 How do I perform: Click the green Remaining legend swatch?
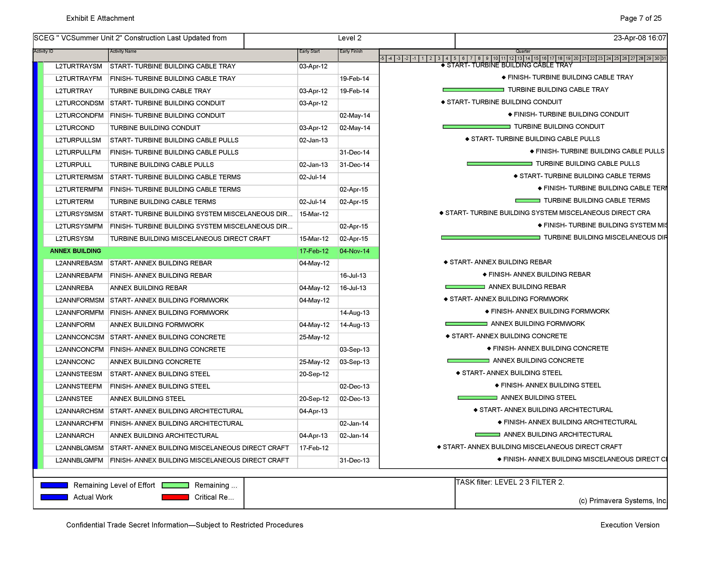point(175,485)
